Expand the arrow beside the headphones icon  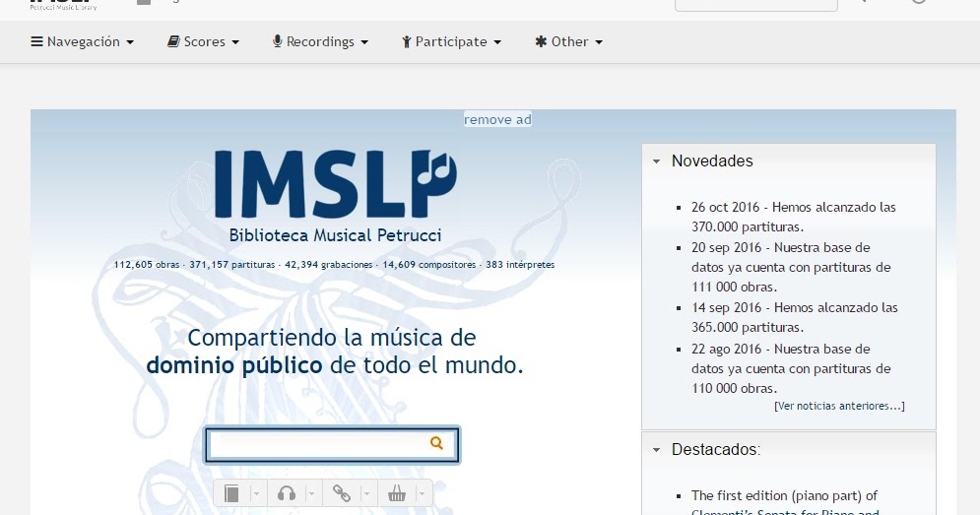pos(311,493)
